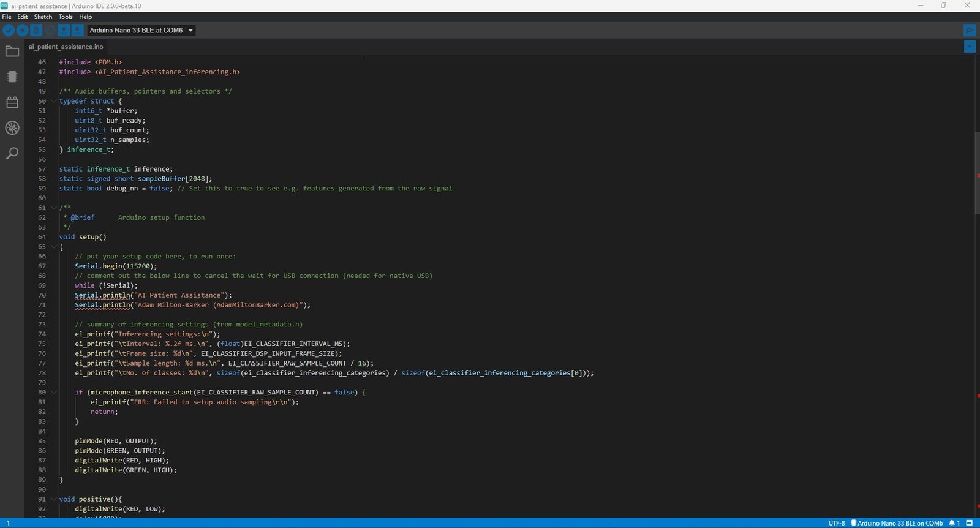
Task: Select the ai_patient_assistance.ino tab
Action: point(66,47)
